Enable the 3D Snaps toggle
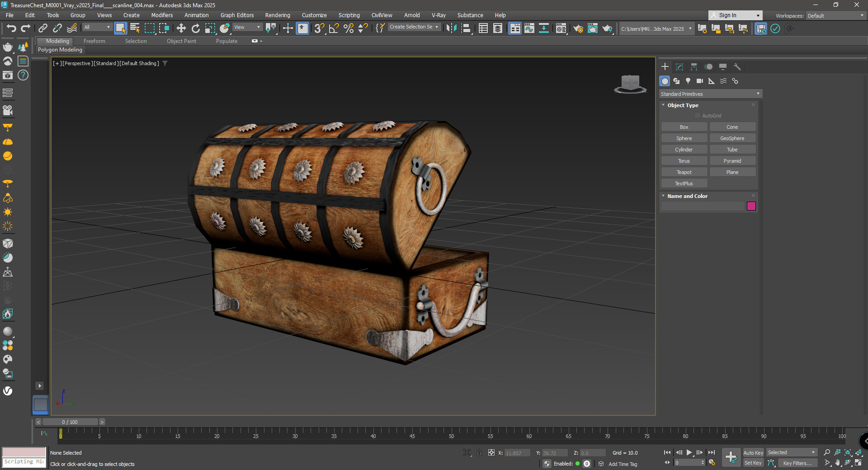The width and height of the screenshot is (868, 470). click(319, 28)
